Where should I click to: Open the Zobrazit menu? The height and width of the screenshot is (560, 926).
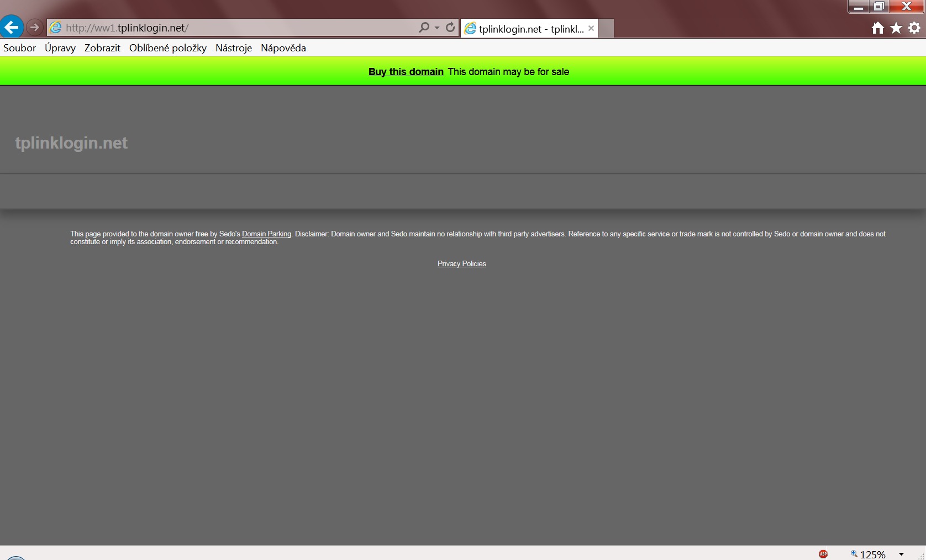[102, 48]
